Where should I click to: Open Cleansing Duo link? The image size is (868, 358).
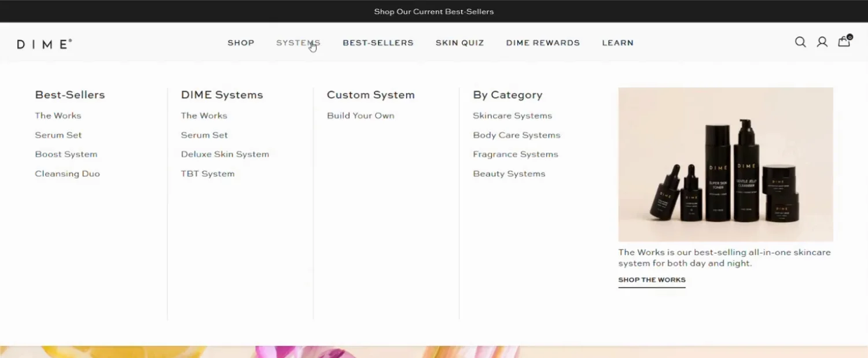67,174
